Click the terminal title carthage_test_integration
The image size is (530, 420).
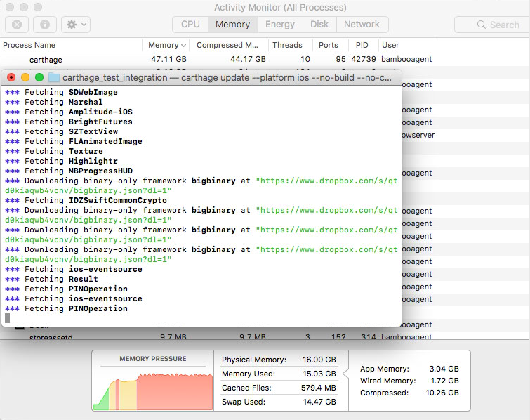point(115,78)
